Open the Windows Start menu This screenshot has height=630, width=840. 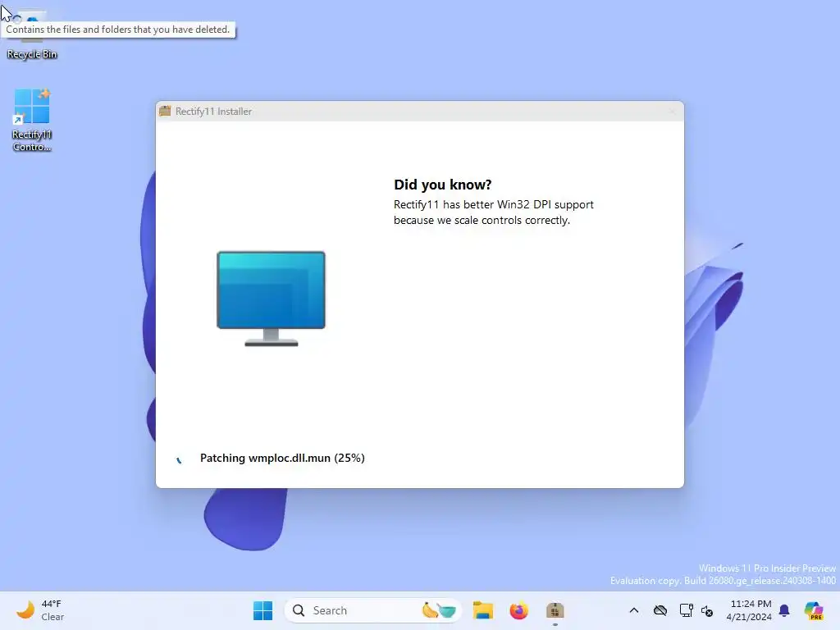coord(262,610)
